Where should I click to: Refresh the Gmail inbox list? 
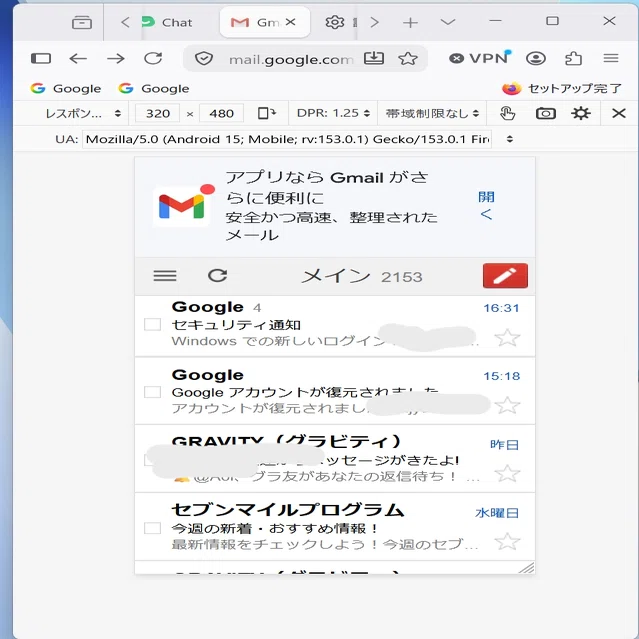click(218, 276)
